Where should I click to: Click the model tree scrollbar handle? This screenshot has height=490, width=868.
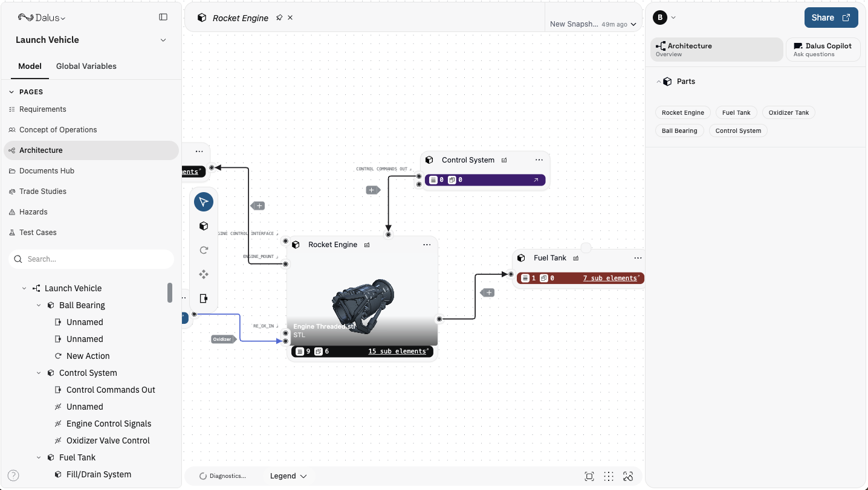[170, 292]
